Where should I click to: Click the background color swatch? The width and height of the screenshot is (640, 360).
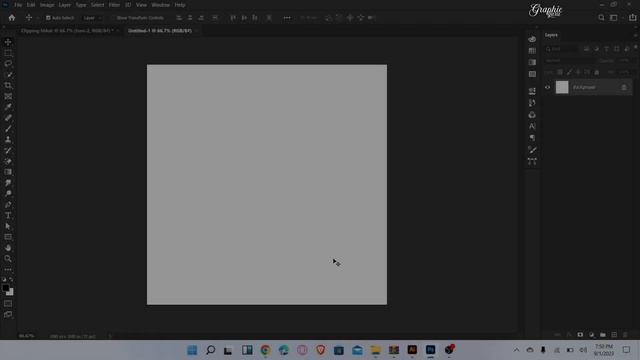pyautogui.click(x=11, y=293)
